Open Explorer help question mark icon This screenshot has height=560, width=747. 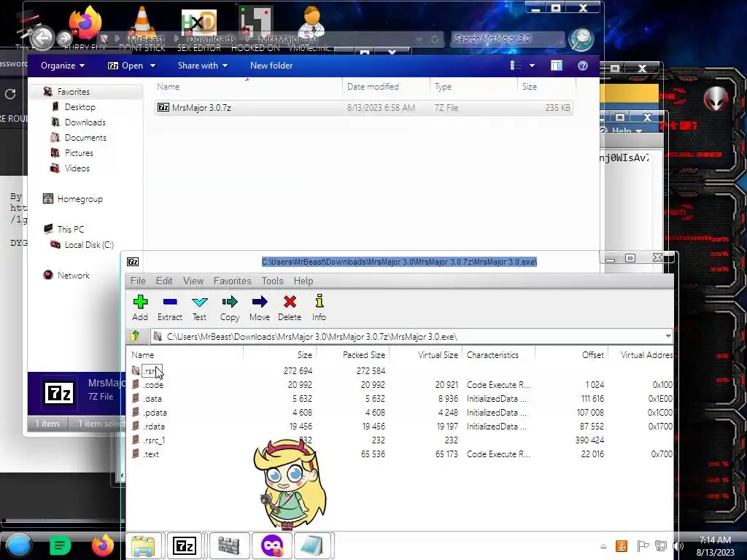click(583, 66)
